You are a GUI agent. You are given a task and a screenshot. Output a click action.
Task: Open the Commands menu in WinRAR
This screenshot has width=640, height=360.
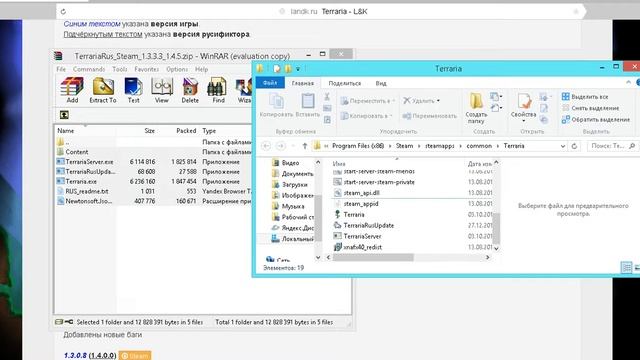pos(89,69)
